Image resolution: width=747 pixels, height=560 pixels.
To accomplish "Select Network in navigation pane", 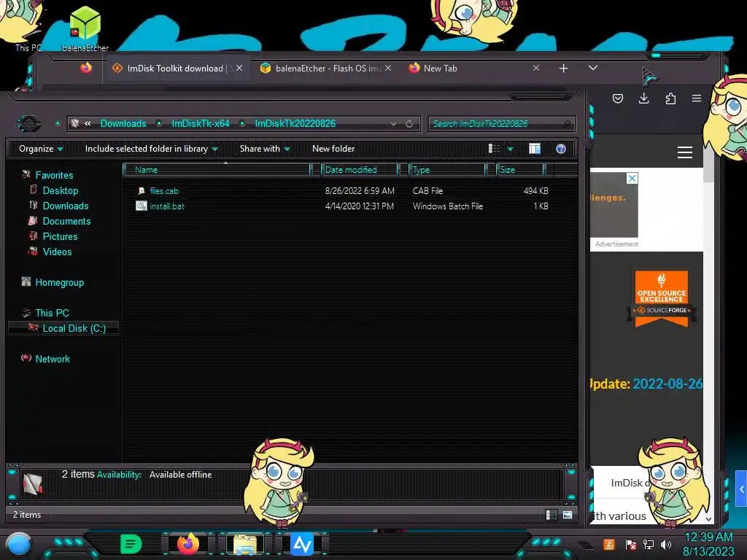I will [x=53, y=359].
